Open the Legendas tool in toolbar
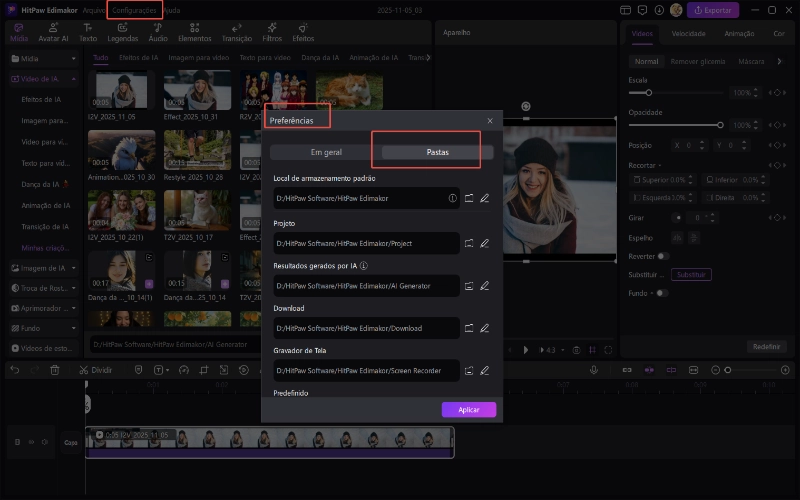This screenshot has width=800, height=500. (123, 32)
